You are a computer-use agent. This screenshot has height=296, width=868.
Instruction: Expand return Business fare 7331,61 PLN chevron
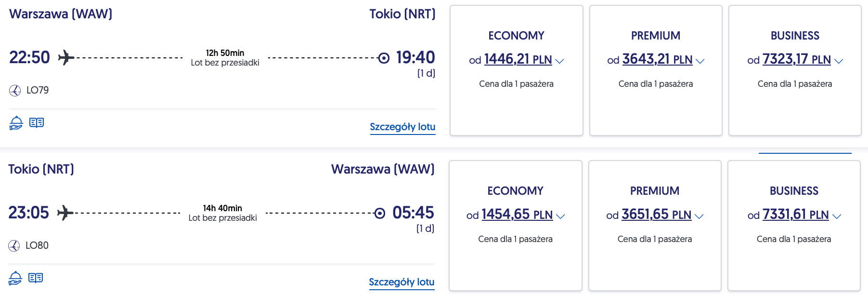pos(837,216)
